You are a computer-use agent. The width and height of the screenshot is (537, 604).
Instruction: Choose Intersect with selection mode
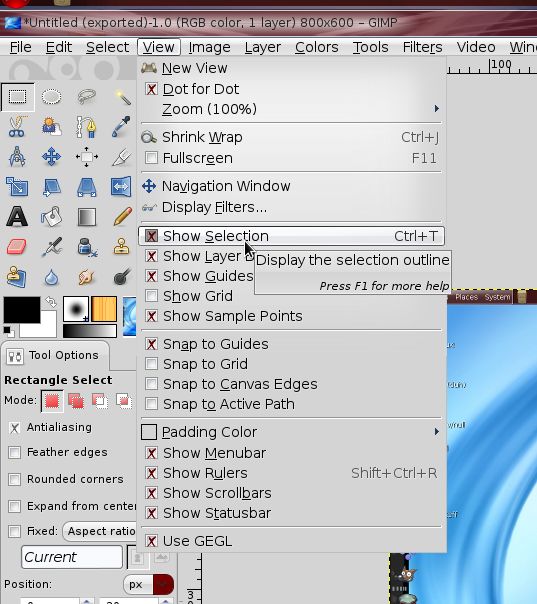click(x=124, y=401)
